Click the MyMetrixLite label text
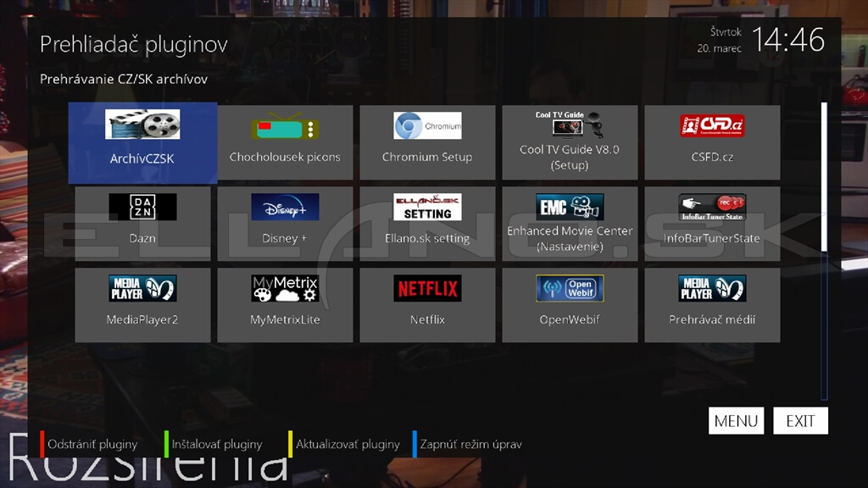Image resolution: width=868 pixels, height=488 pixels. tap(285, 319)
